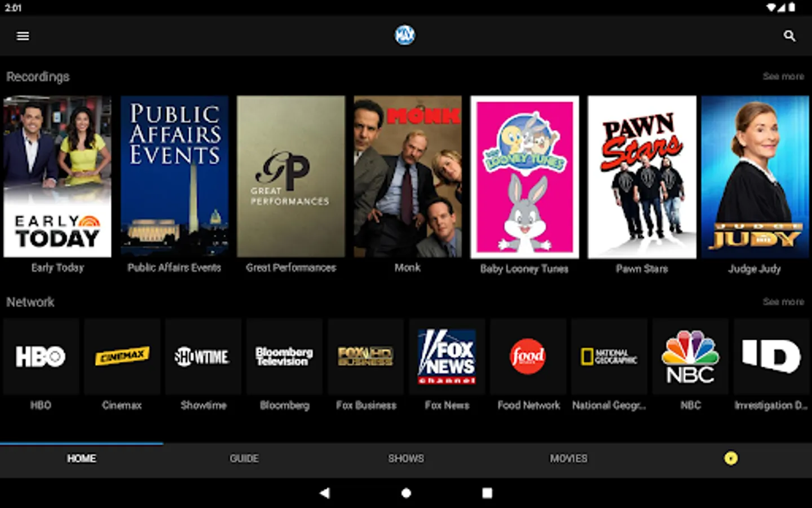Screen dimensions: 812x508
Task: Tap the Android recent apps button
Action: coord(487,493)
